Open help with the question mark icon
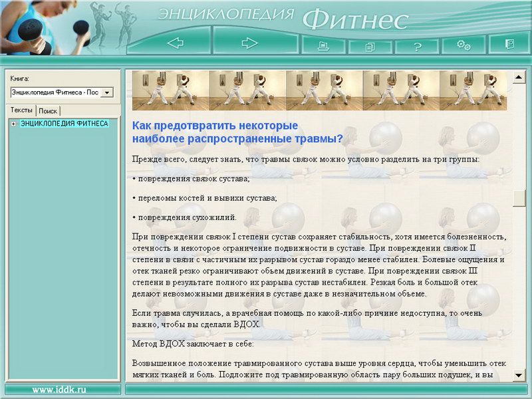Screen dimensions: 532x399 click(417, 46)
